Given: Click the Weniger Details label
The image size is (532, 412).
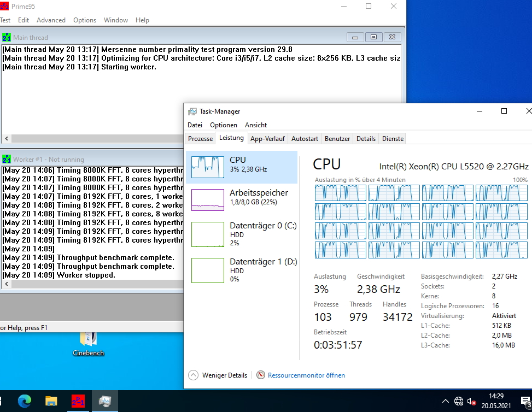Looking at the screenshot, I should [x=225, y=375].
